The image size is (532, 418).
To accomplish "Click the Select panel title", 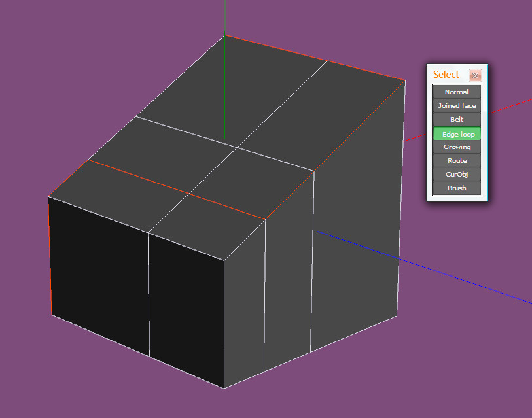I will (x=446, y=75).
